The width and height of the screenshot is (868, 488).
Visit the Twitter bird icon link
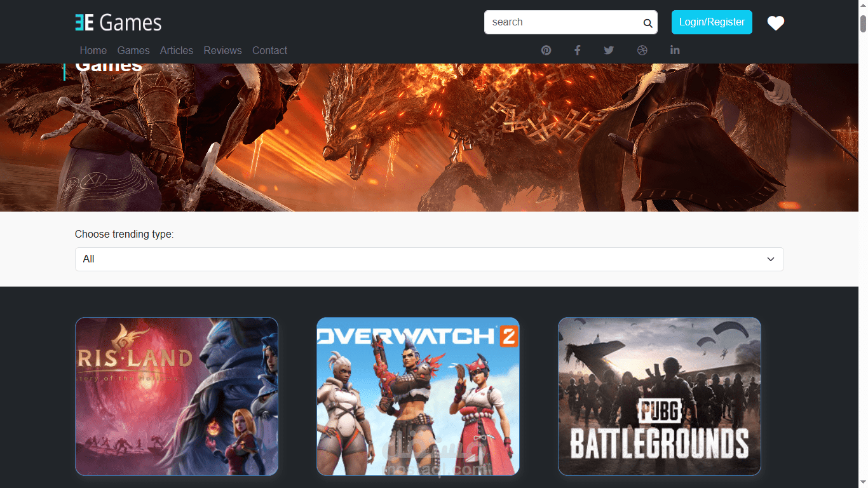[x=609, y=50]
